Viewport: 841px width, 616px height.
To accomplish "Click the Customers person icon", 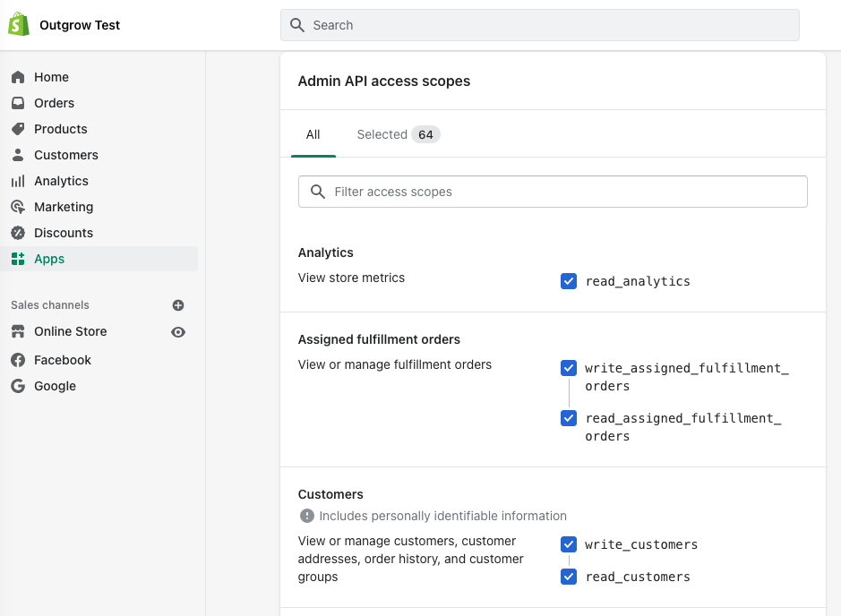I will tap(18, 155).
